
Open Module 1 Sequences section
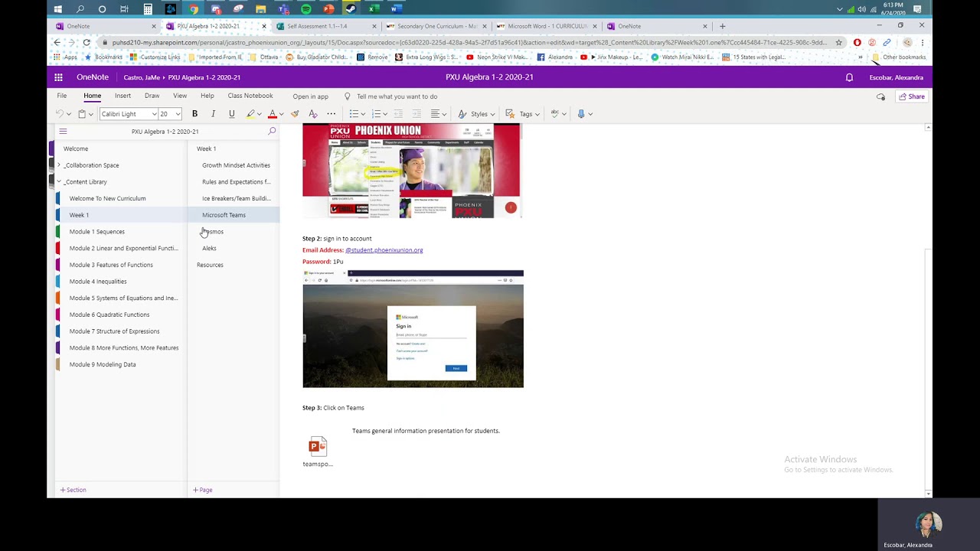pos(96,232)
